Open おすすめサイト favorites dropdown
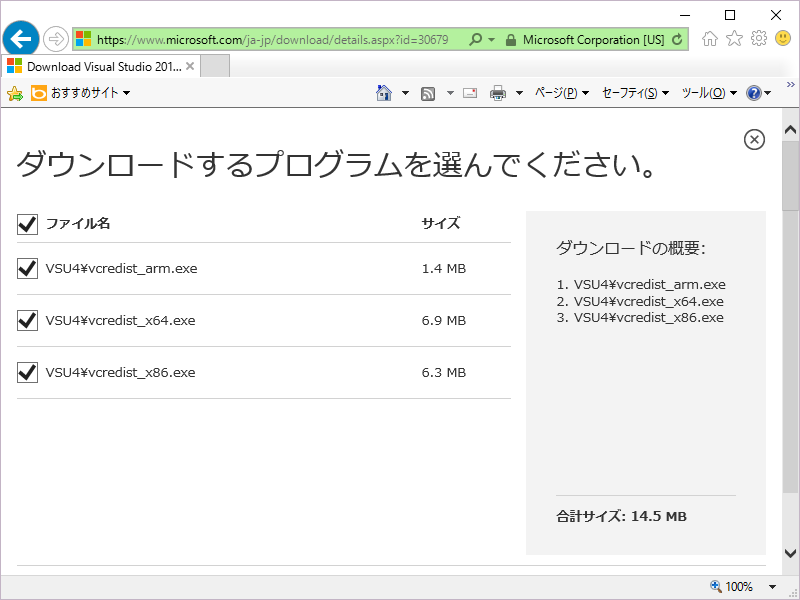The width and height of the screenshot is (800, 600). pos(81,93)
